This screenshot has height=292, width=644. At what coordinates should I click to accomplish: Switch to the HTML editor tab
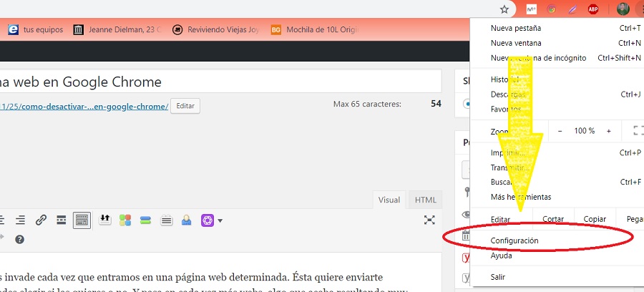(x=426, y=200)
